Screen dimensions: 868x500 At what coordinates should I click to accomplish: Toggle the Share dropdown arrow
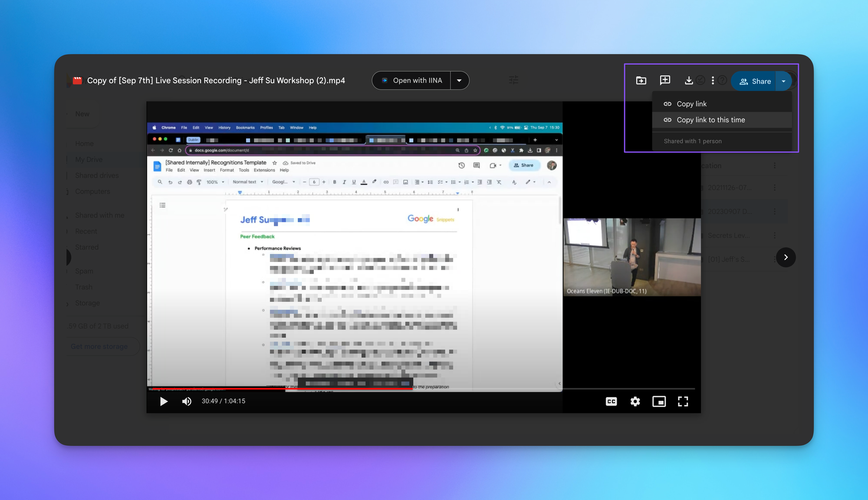click(x=783, y=81)
